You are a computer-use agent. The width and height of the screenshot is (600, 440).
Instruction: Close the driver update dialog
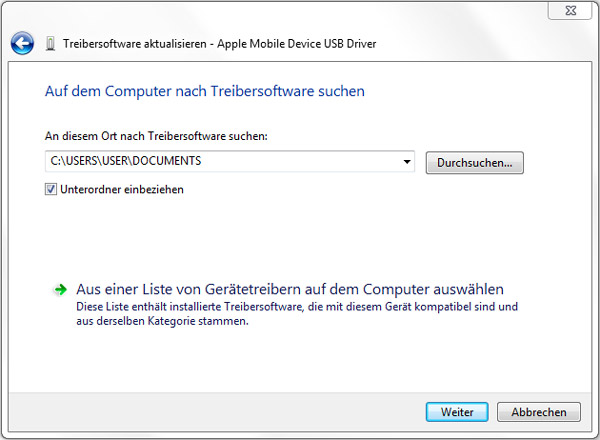pyautogui.click(x=571, y=10)
